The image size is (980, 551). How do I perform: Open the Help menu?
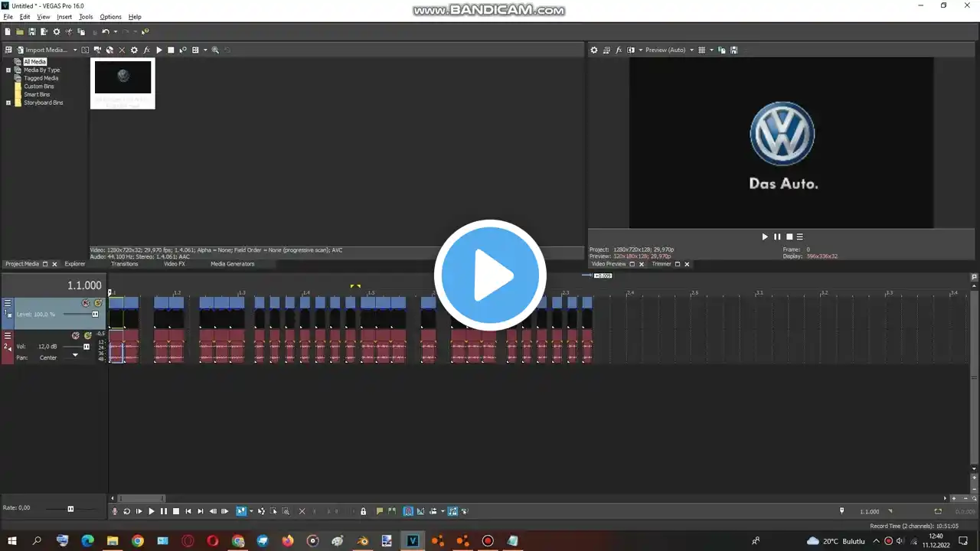[x=135, y=17]
